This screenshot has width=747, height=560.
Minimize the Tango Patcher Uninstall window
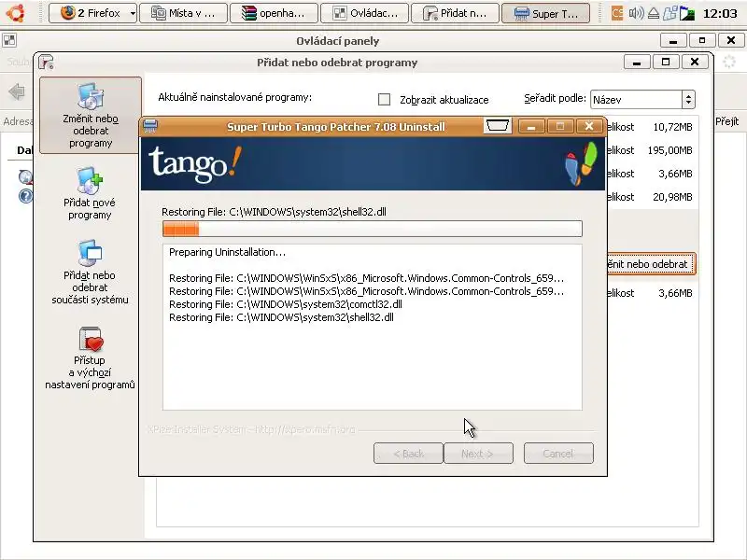click(x=531, y=127)
